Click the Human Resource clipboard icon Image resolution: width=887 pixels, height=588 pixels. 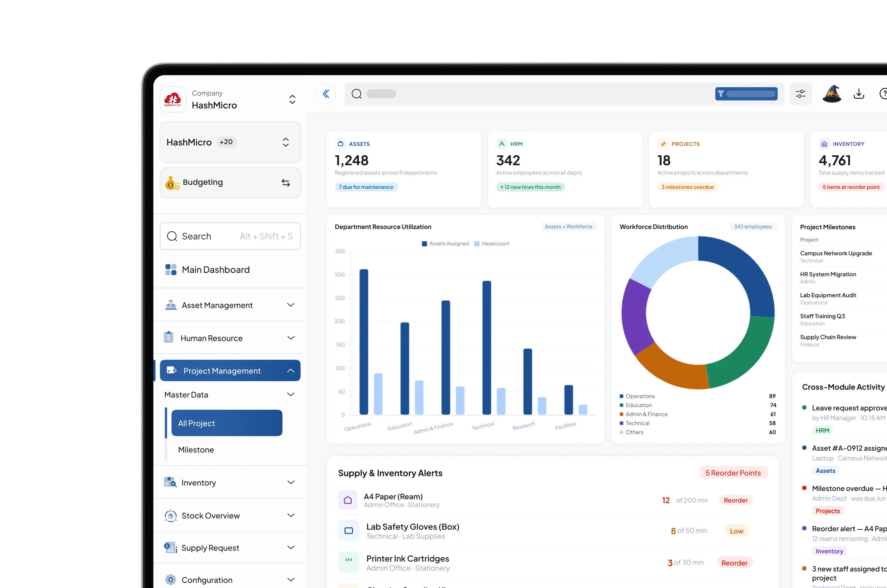tap(169, 338)
